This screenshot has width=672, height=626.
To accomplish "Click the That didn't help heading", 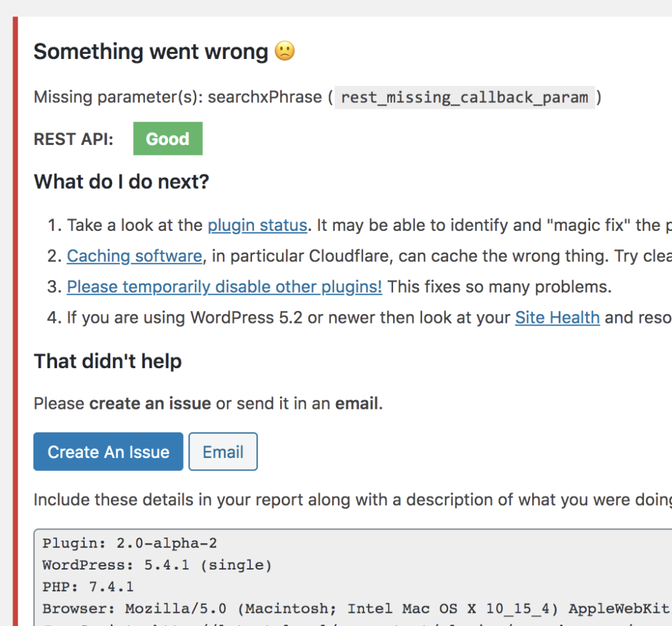I will click(108, 361).
